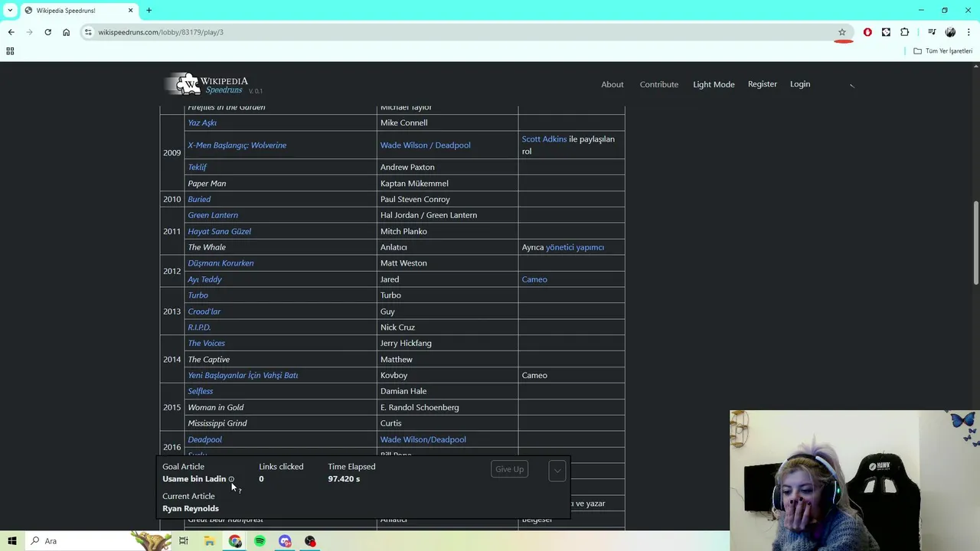This screenshot has height=551, width=980.
Task: Bookmark this page with the star icon
Action: (842, 32)
